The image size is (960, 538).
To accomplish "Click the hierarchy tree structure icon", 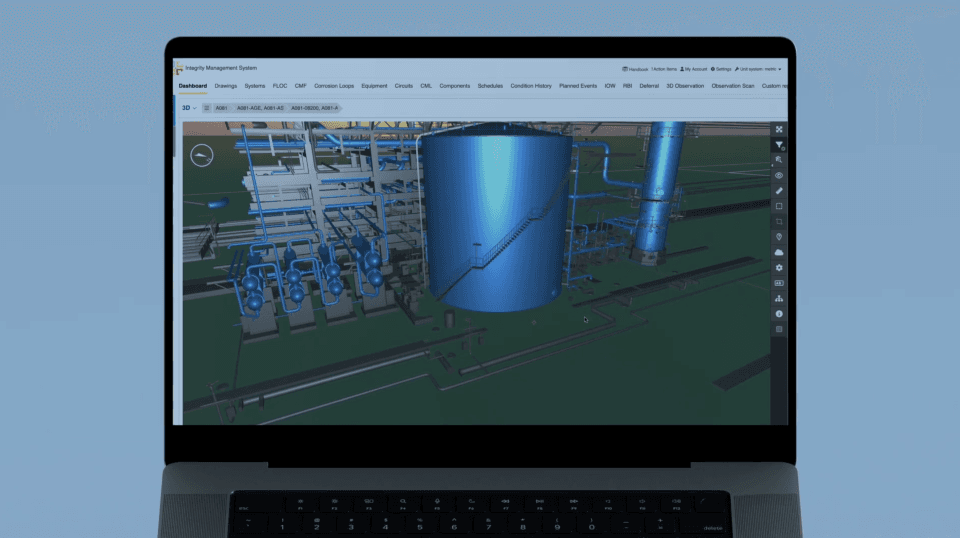I will 779,298.
